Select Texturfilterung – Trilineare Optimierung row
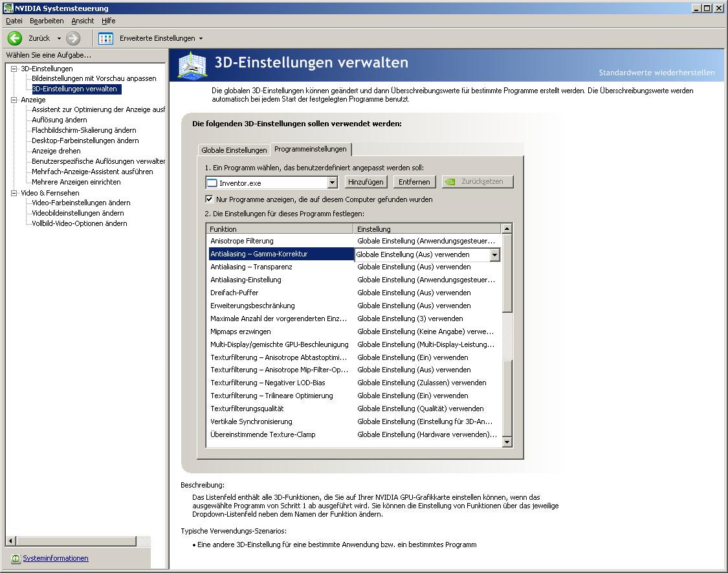The height and width of the screenshot is (573, 728). point(353,396)
